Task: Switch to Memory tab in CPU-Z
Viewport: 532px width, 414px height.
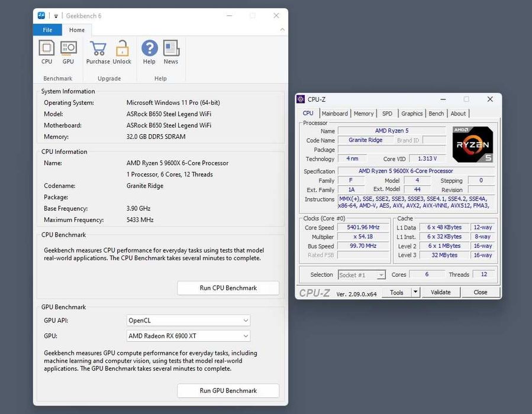Action: coord(364,114)
